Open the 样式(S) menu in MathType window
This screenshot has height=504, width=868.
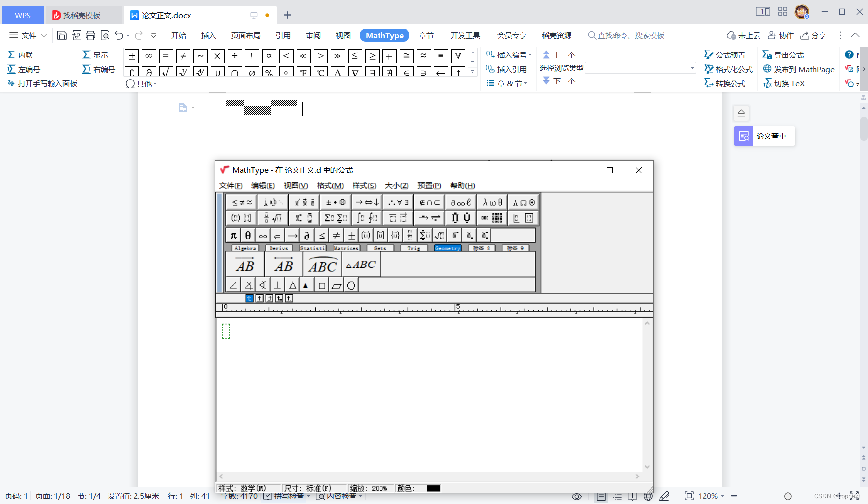click(364, 186)
